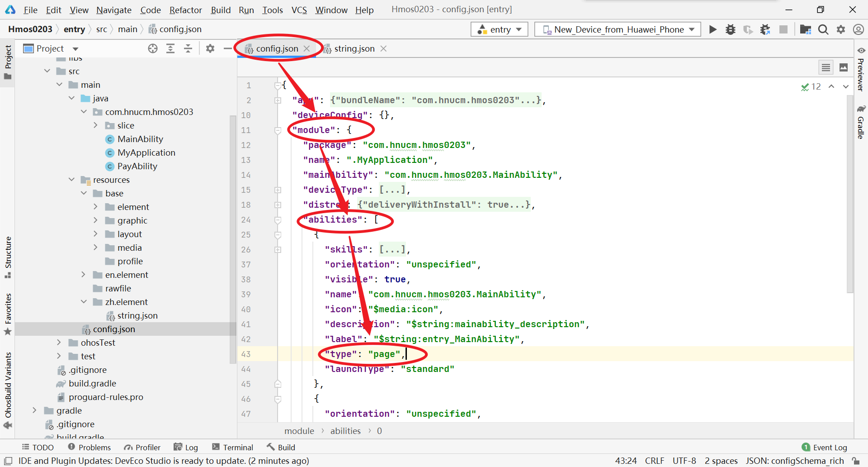
Task: Collapse the src folder in tree
Action: coord(47,71)
